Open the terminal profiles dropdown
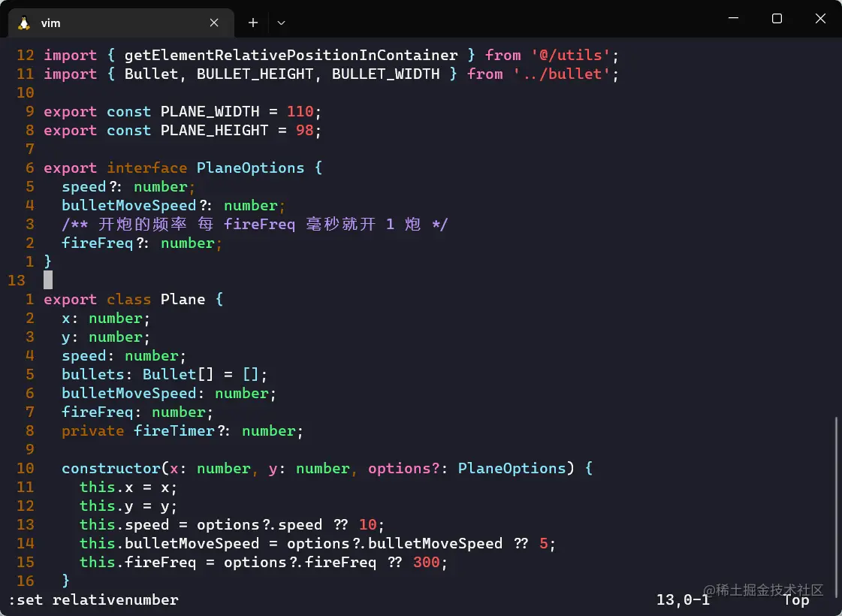The height and width of the screenshot is (616, 842). point(281,23)
